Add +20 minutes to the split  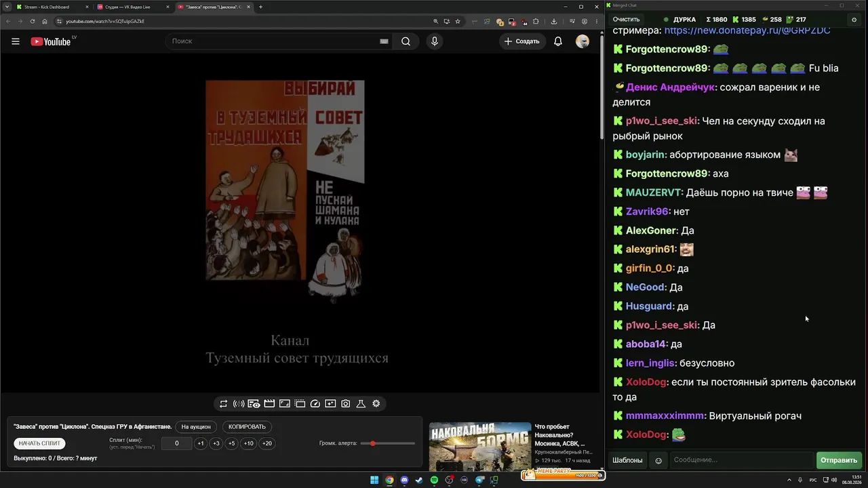pyautogui.click(x=267, y=443)
